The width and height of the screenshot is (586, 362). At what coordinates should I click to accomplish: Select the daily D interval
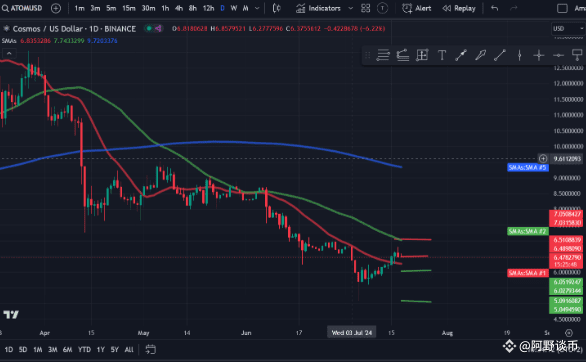click(223, 8)
